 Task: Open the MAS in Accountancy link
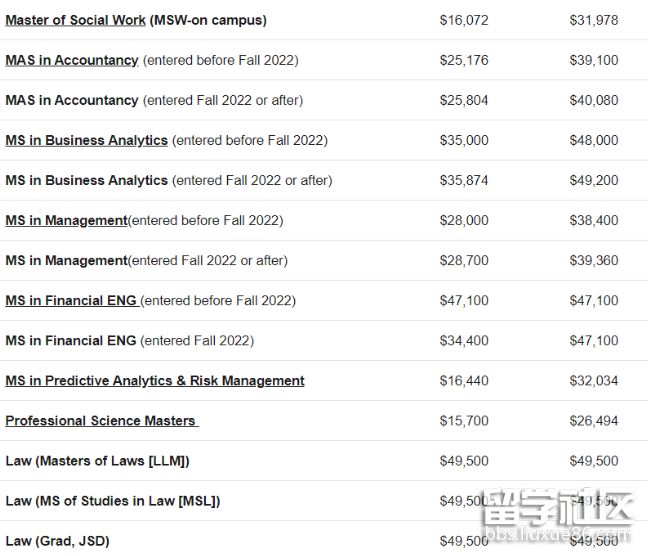71,60
